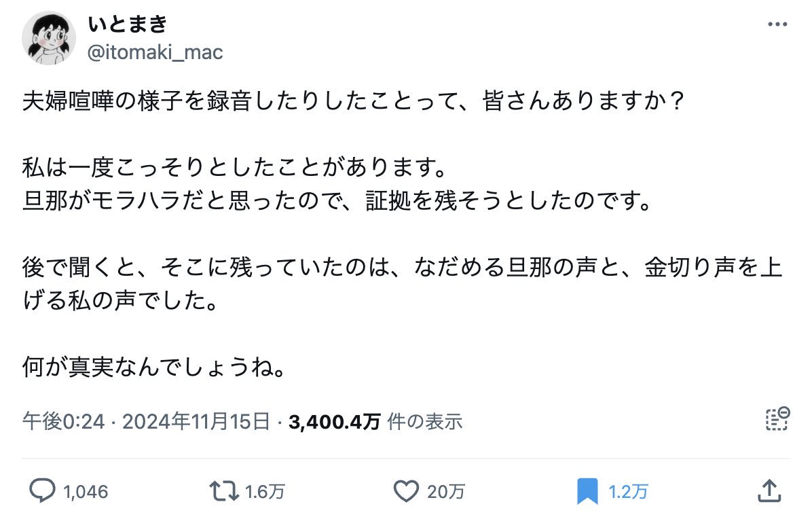812x519 pixels.
Task: Click the 件の表示 views label
Action: coord(425,422)
